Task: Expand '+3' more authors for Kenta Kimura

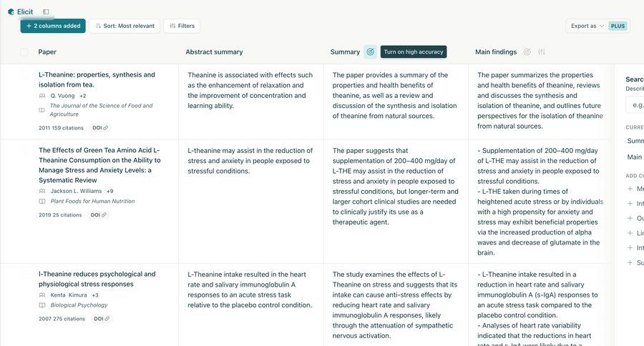Action: pyautogui.click(x=95, y=295)
